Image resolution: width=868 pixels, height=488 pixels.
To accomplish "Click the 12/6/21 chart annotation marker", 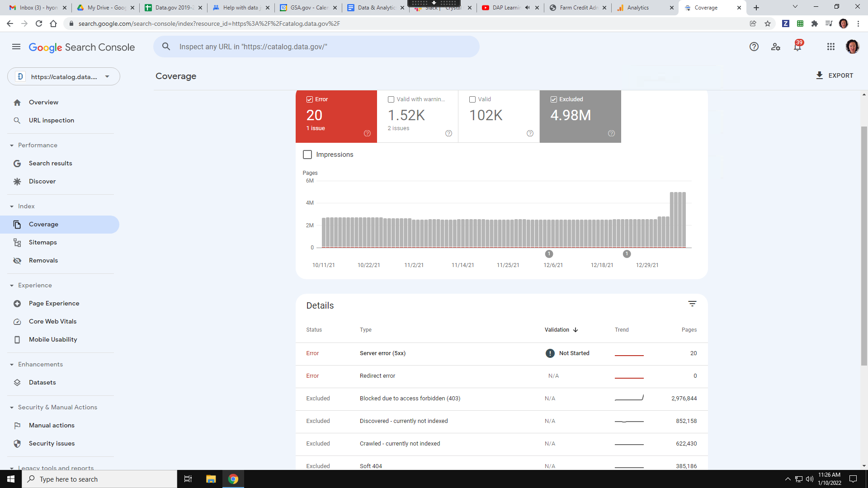I will tap(549, 254).
